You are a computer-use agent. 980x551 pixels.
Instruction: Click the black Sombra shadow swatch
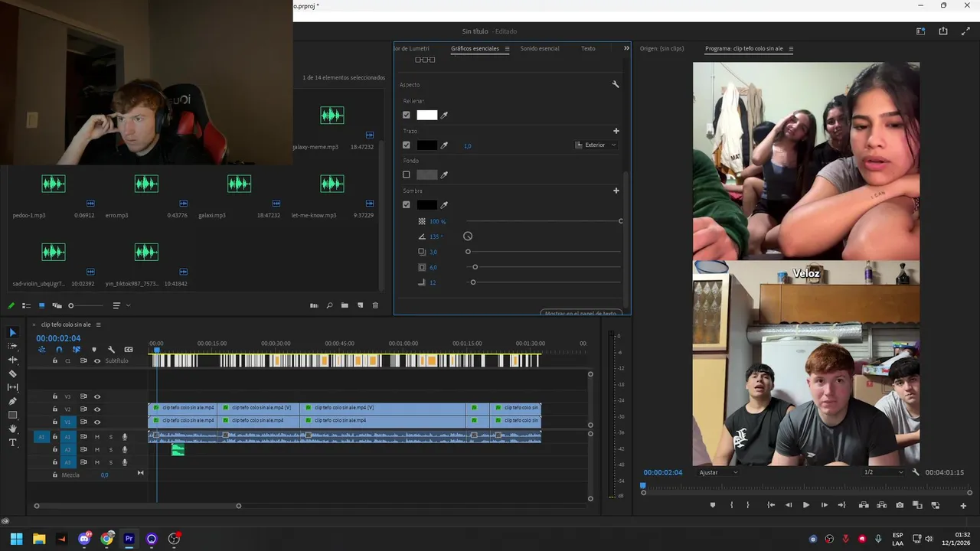(x=427, y=204)
